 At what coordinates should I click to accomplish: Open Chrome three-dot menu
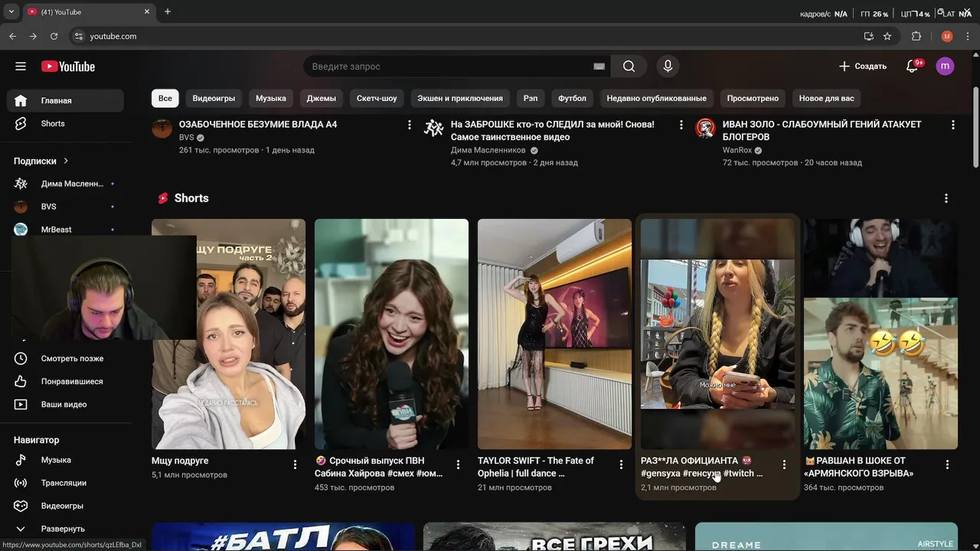968,36
